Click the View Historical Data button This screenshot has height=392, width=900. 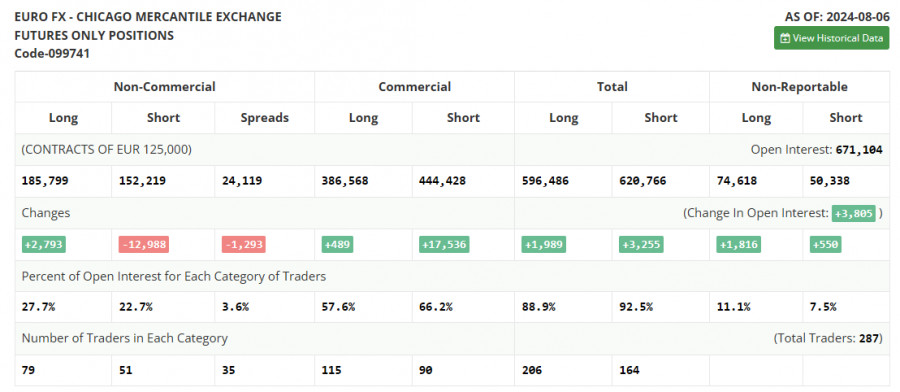coord(831,38)
